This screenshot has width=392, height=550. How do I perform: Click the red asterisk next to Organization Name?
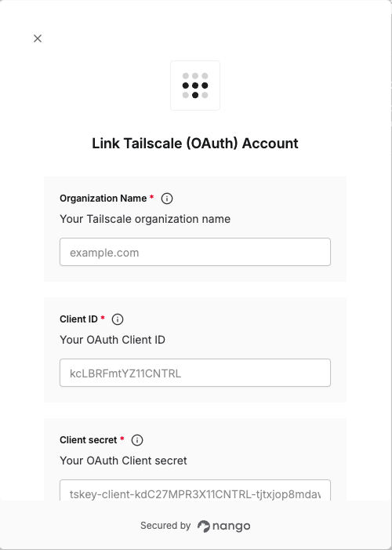151,198
